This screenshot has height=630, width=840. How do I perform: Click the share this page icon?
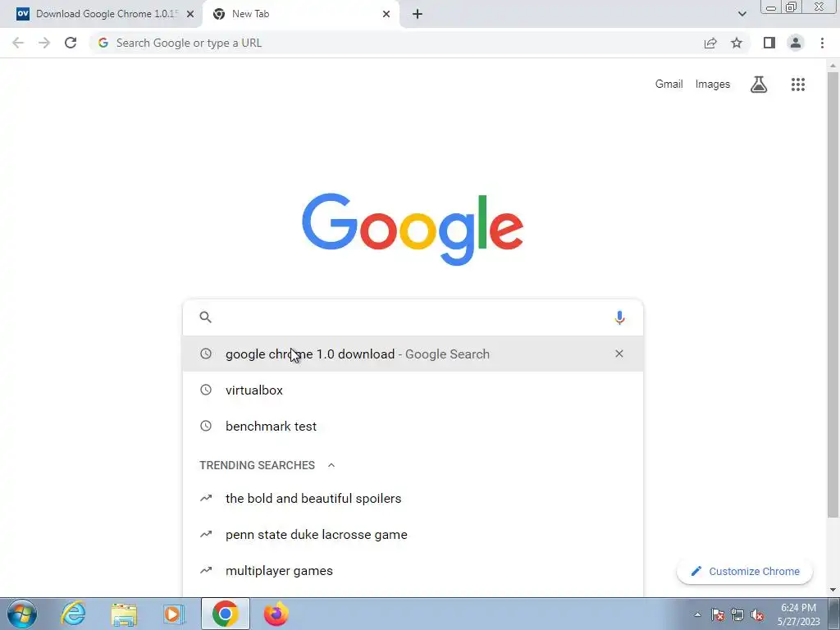point(710,43)
